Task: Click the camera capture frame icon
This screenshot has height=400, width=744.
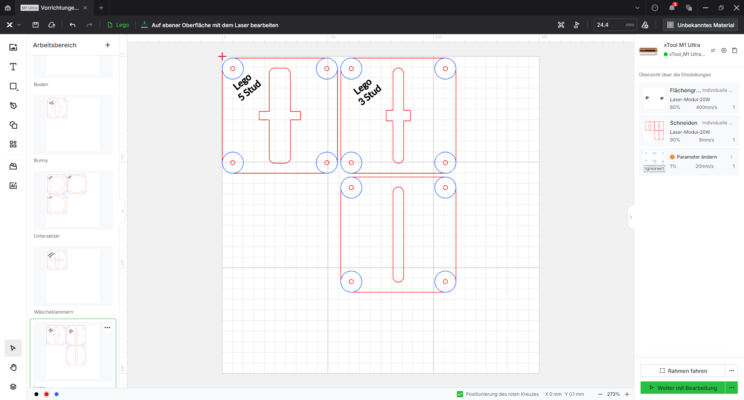Action: (x=561, y=25)
